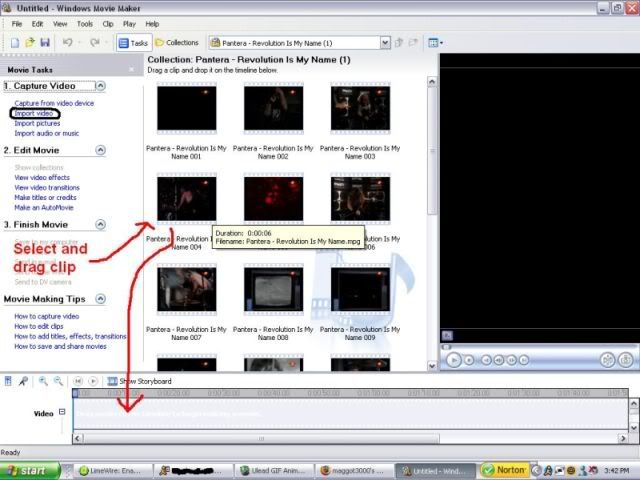Viewport: 640px width, 480px height.
Task: Click the Stop button in preview monitor
Action: point(469,360)
